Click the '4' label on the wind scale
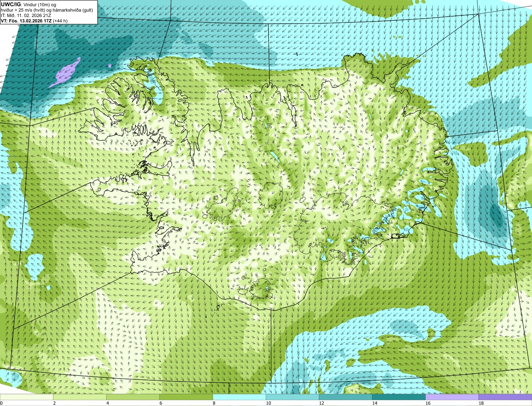Image resolution: width=532 pixels, height=406 pixels. pos(108,403)
